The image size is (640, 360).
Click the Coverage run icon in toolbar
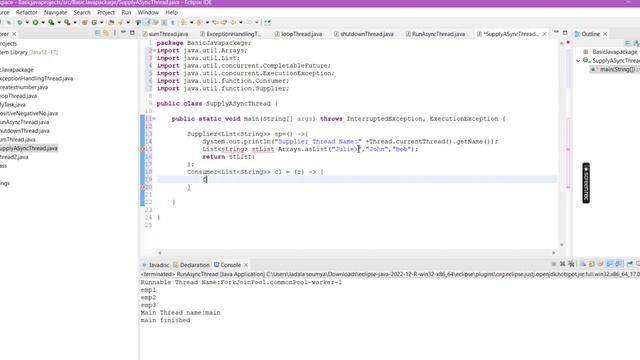click(51, 22)
